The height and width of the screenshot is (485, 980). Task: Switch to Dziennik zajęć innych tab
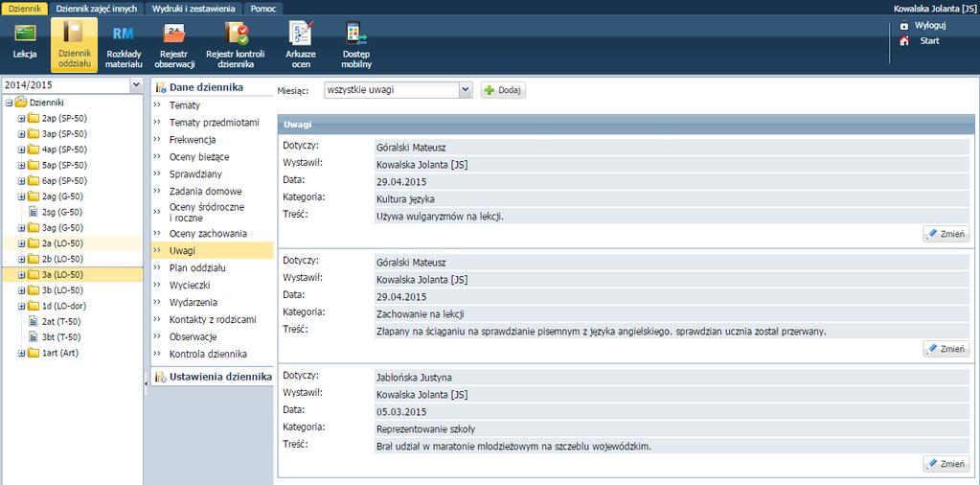click(96, 9)
